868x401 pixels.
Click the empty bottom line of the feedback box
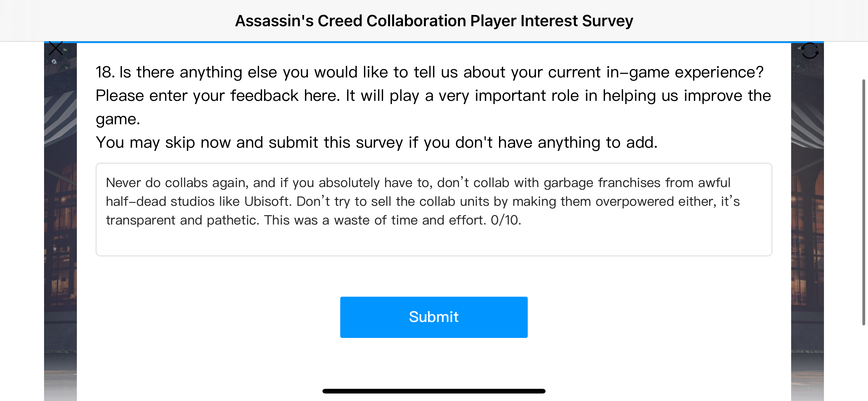[434, 241]
